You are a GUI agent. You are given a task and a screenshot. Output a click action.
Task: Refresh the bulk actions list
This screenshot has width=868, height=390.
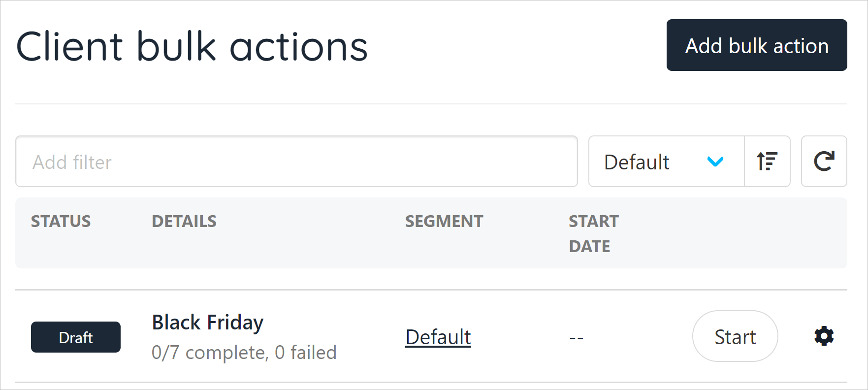pos(824,161)
